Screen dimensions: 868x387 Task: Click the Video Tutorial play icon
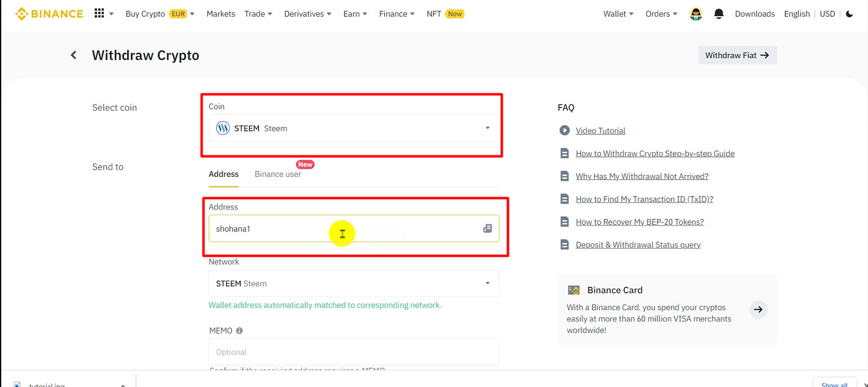click(565, 130)
